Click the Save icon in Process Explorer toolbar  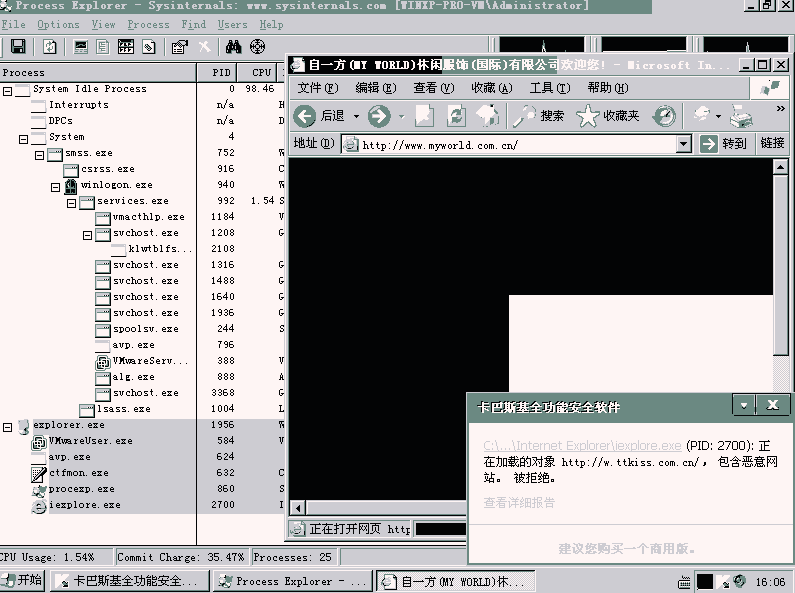(x=18, y=47)
